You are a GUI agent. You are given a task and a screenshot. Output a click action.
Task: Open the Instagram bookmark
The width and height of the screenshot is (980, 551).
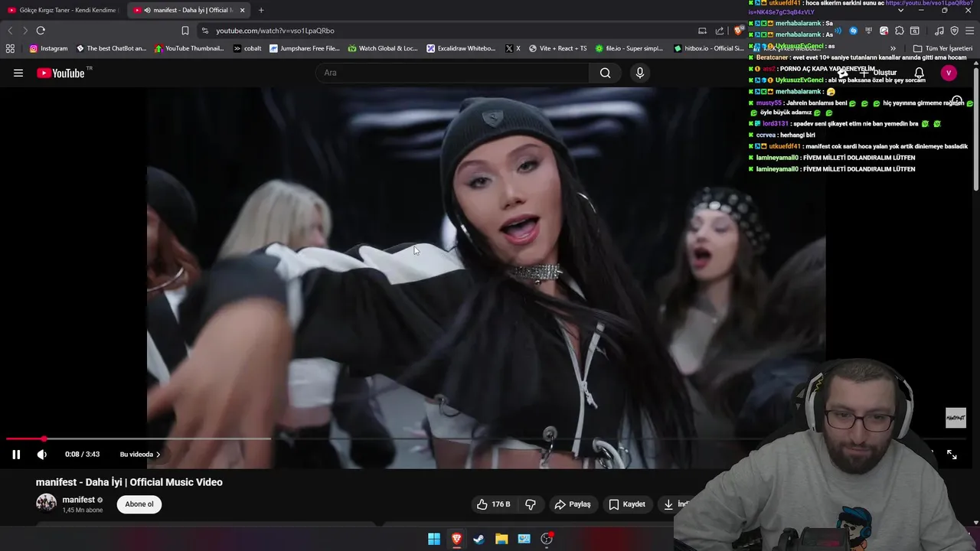(x=48, y=48)
